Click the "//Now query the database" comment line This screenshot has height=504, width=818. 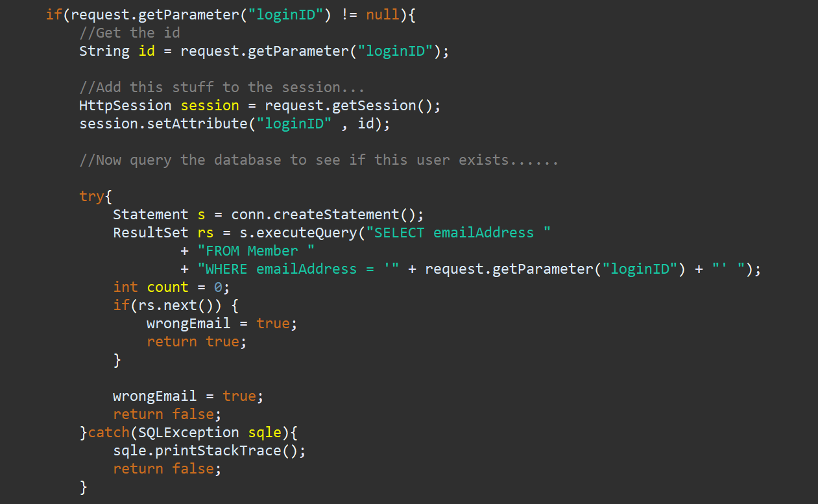pos(318,160)
